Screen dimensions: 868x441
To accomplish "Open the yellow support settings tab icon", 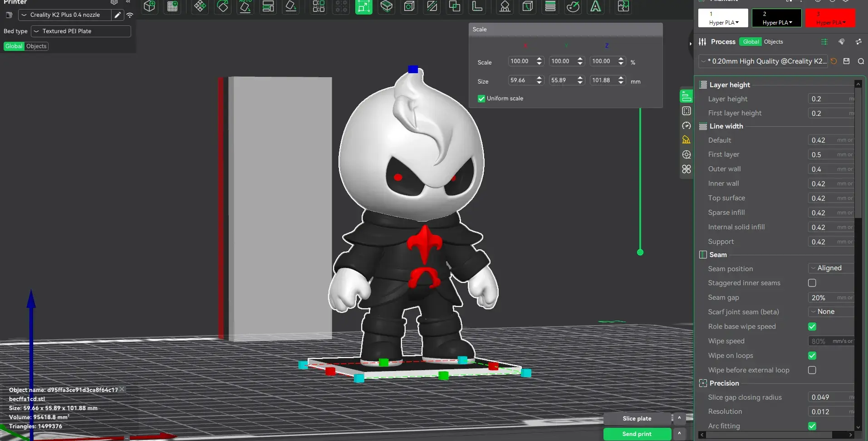I will pyautogui.click(x=687, y=140).
